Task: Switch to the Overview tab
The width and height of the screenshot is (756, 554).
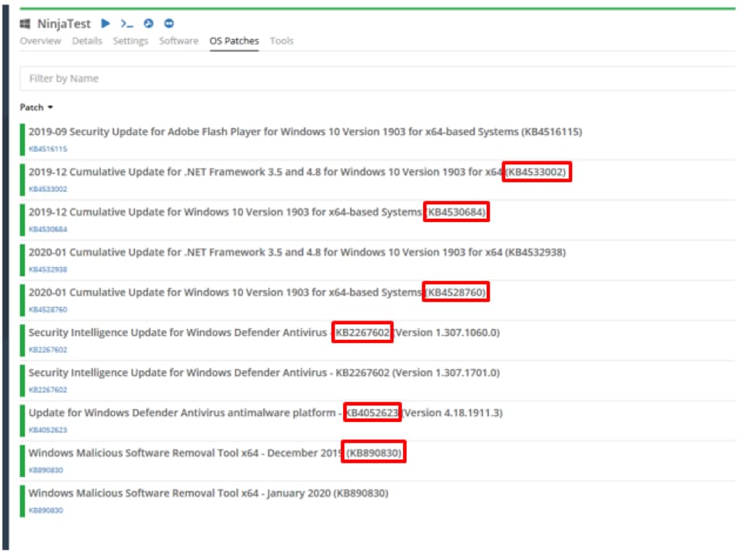Action: coord(40,41)
